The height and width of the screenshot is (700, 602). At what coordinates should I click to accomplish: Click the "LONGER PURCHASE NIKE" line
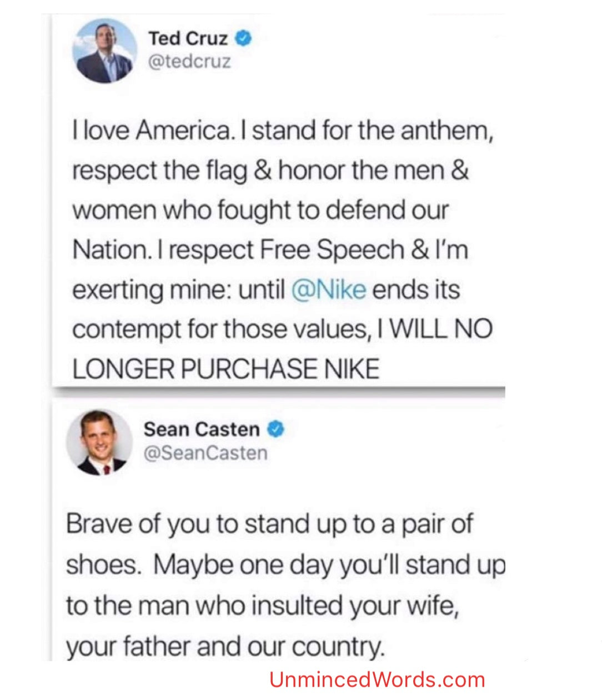225,369
